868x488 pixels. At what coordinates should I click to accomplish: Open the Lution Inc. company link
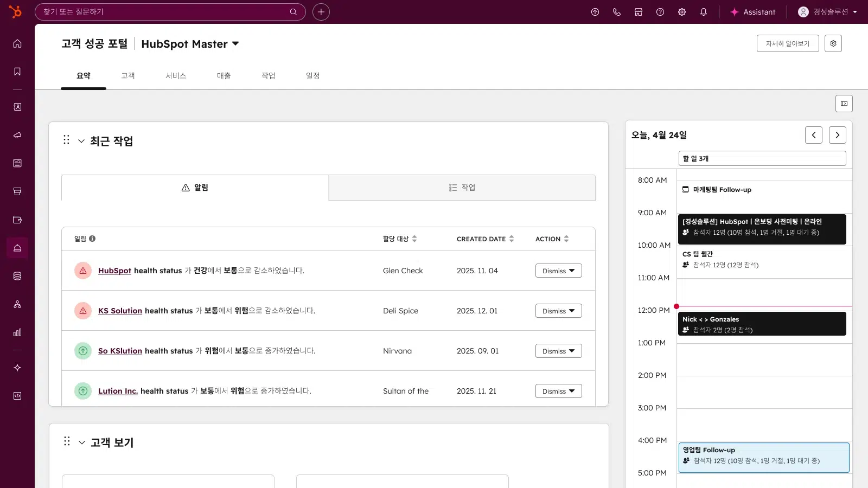pos(118,391)
